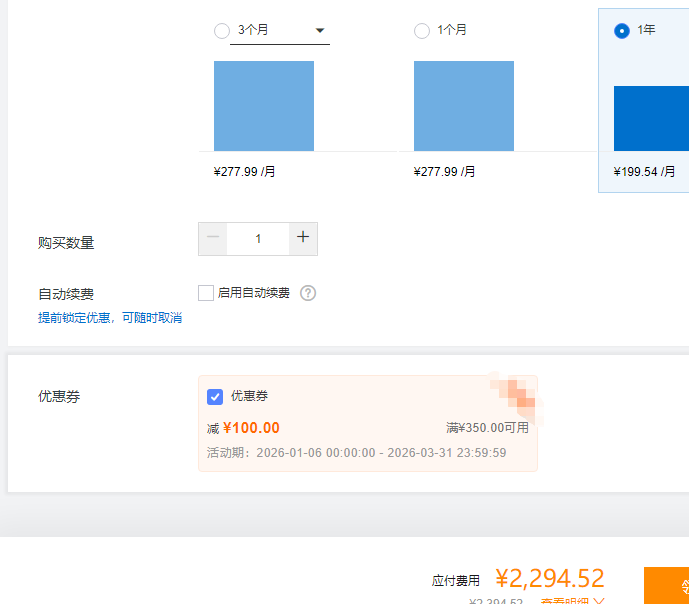Image resolution: width=689 pixels, height=604 pixels.
Task: Select the 1个月 duration radio button
Action: point(422,31)
